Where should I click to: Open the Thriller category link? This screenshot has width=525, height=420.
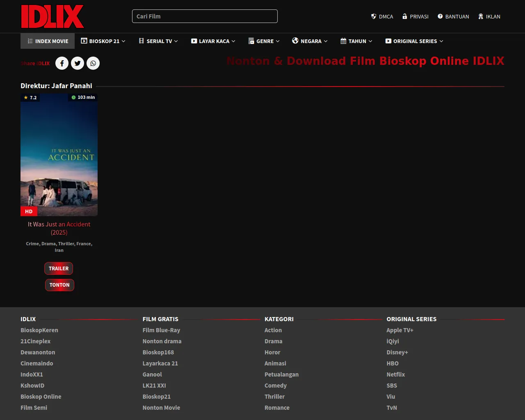point(275,397)
